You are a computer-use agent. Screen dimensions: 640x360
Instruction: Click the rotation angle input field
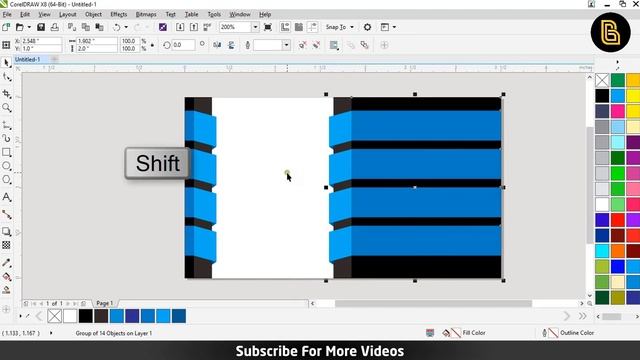tap(183, 45)
